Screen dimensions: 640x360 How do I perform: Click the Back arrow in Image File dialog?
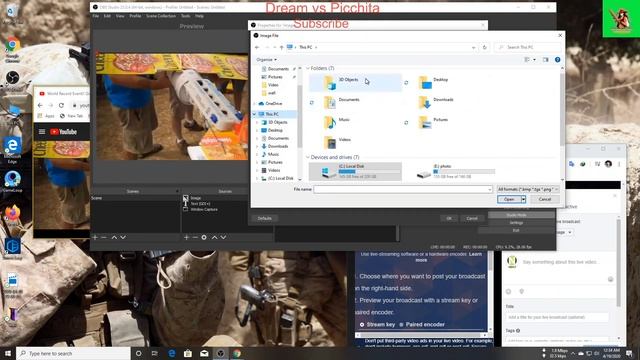click(257, 47)
